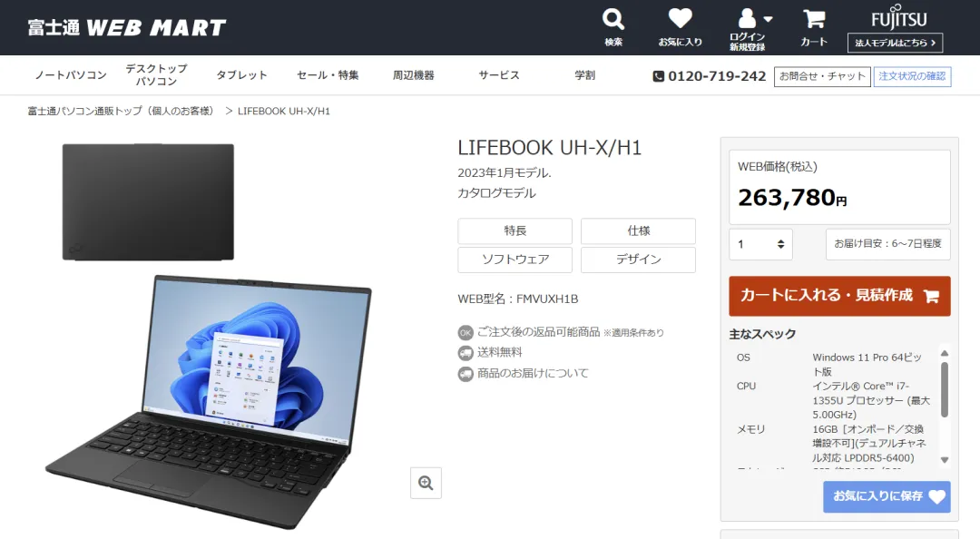This screenshot has height=539, width=980.
Task: Select the 周辺機器 menu item
Action: pyautogui.click(x=413, y=75)
